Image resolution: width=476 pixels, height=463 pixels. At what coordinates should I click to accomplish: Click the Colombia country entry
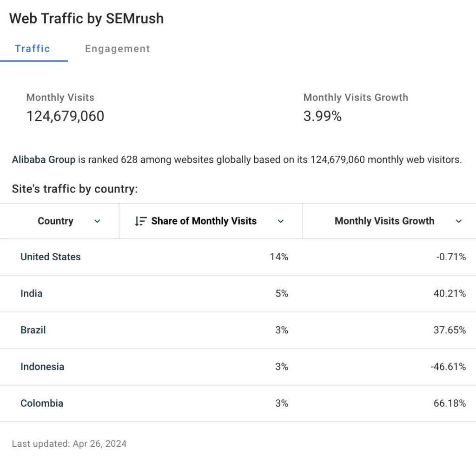(x=42, y=403)
